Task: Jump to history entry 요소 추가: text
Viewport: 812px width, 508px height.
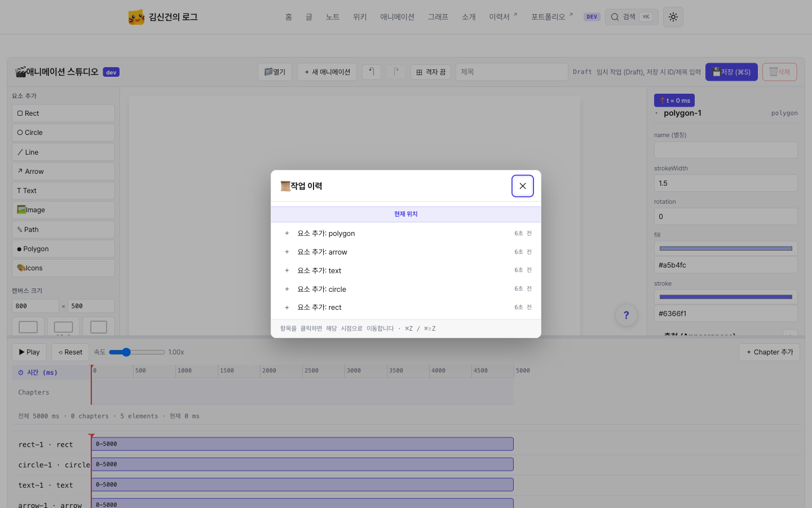Action: click(x=406, y=270)
